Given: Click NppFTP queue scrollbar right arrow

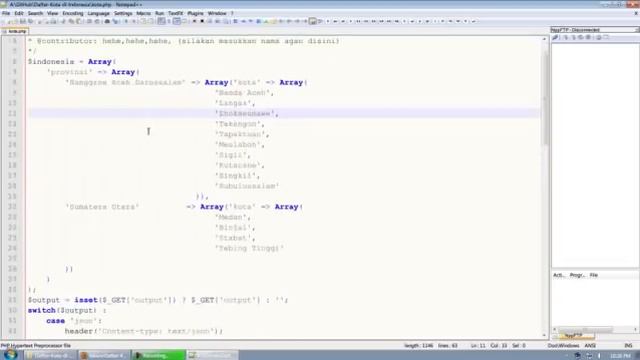Looking at the screenshot, I should [x=636, y=329].
